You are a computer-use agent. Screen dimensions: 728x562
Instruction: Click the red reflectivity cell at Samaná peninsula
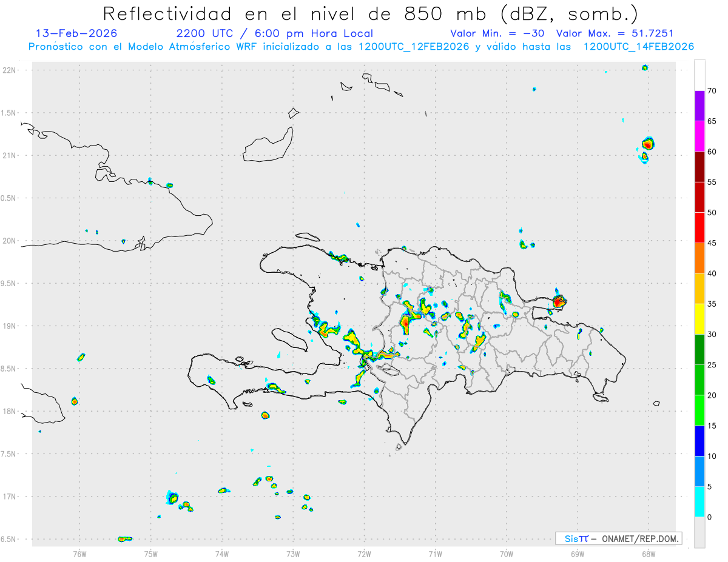(559, 301)
